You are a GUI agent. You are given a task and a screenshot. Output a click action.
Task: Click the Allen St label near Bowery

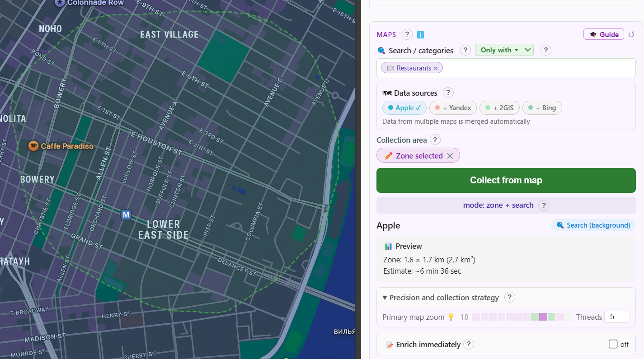coord(103,163)
